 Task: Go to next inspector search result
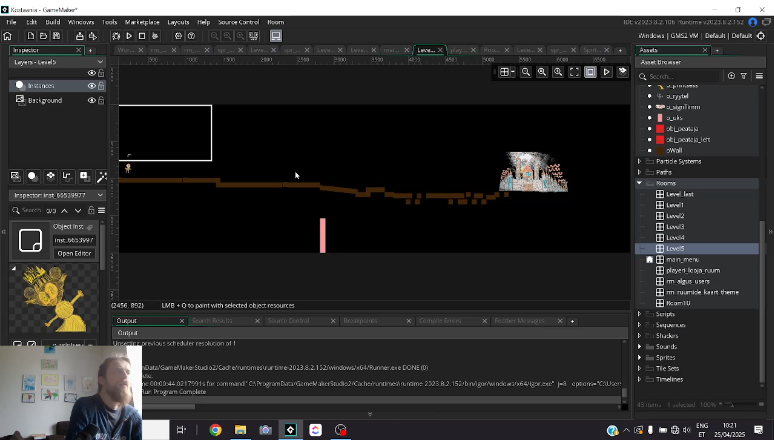[78, 210]
